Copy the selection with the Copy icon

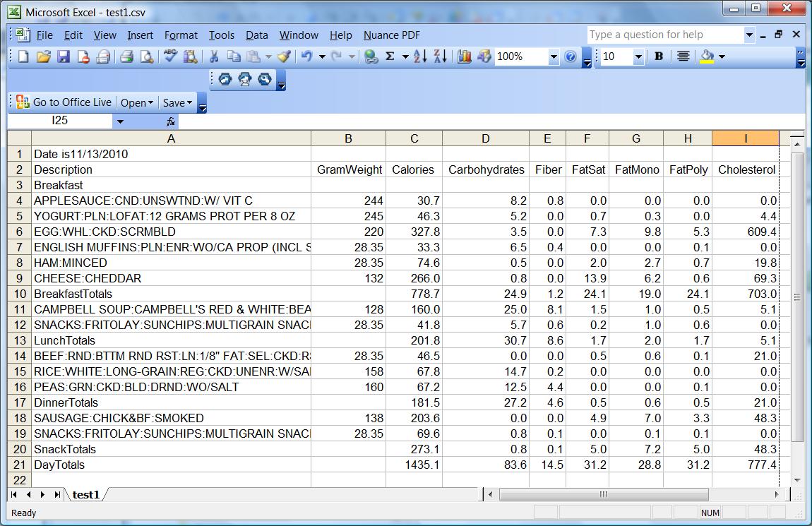234,56
